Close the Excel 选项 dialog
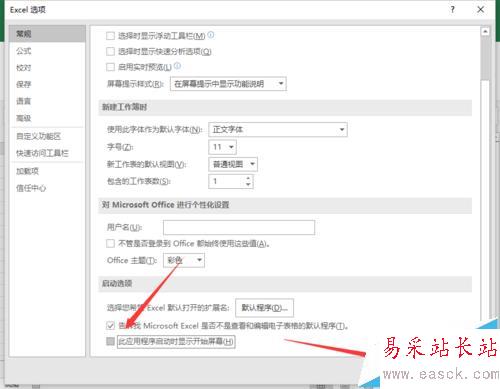This screenshot has height=389, width=500. (x=481, y=10)
